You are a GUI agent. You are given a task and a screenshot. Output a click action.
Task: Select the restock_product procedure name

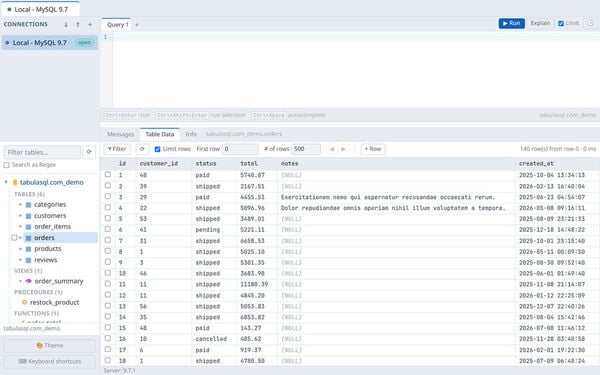coord(55,302)
